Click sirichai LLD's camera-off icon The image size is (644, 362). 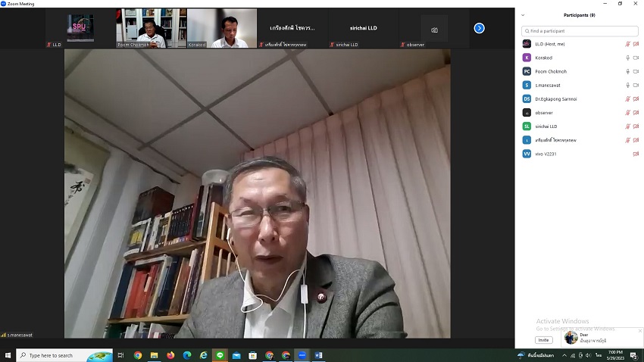click(636, 126)
